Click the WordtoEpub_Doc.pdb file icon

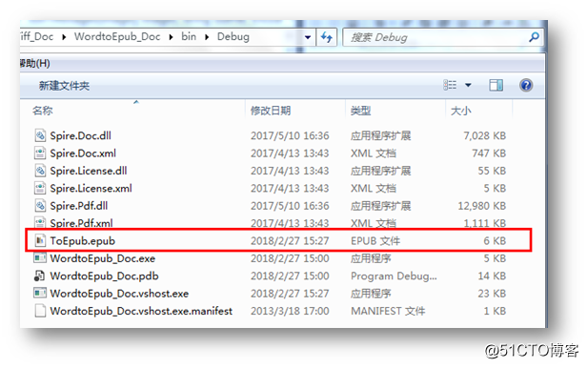[x=40, y=276]
